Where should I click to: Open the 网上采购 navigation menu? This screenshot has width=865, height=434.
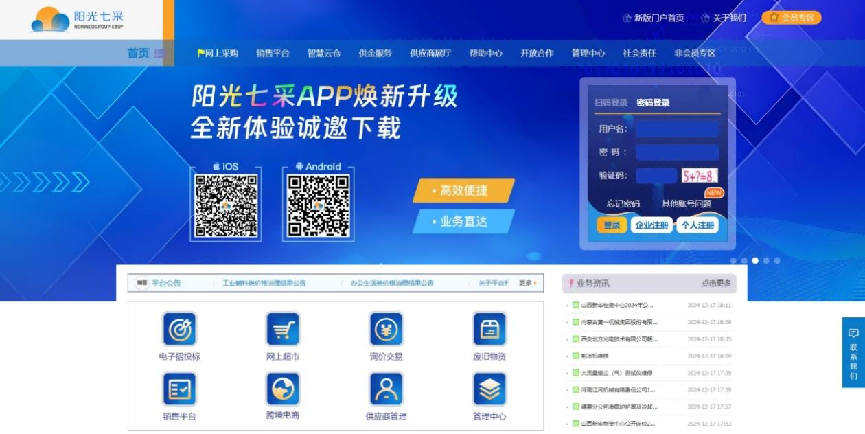tap(218, 53)
